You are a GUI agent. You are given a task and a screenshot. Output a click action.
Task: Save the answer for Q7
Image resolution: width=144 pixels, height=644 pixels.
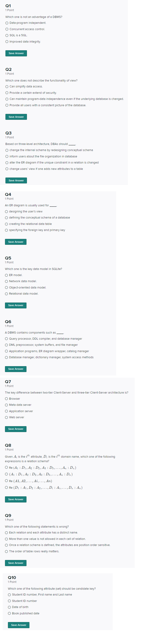tap(15, 429)
